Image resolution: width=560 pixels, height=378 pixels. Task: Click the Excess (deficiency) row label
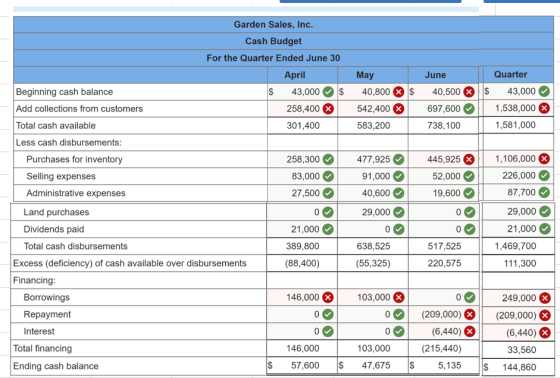pos(130,263)
